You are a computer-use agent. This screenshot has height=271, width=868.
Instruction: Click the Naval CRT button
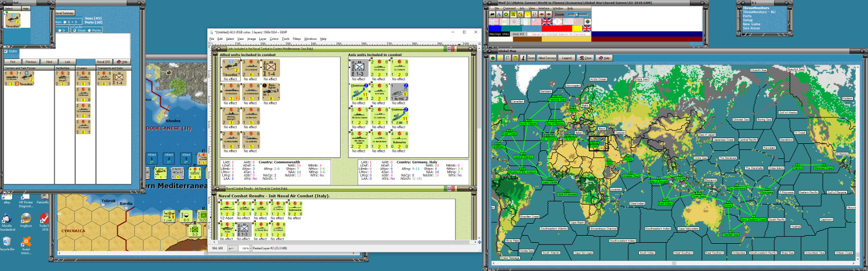click(x=104, y=61)
